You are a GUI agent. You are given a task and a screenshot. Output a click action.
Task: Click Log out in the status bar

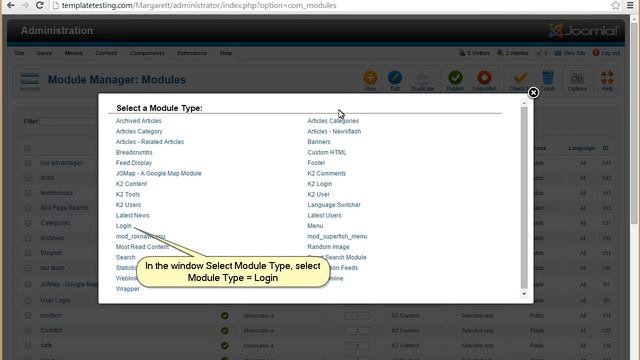click(x=606, y=53)
